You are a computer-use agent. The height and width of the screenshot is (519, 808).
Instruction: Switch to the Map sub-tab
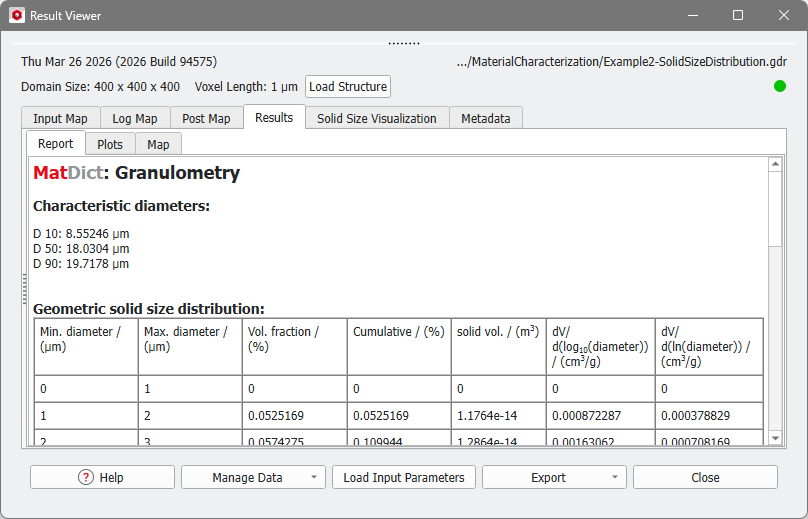pyautogui.click(x=158, y=144)
